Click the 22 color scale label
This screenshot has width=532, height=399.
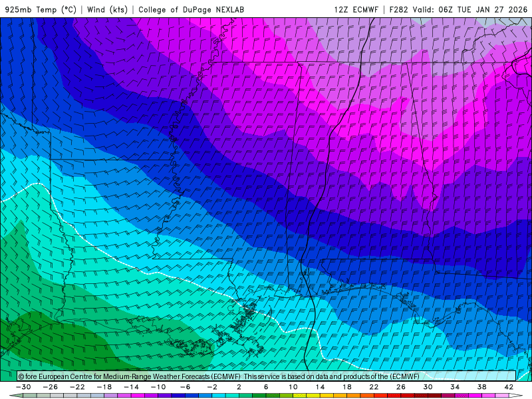[374, 387]
